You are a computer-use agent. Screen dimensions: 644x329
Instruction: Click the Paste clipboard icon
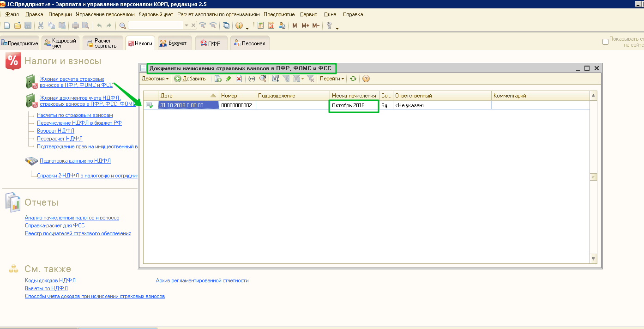[x=62, y=25]
